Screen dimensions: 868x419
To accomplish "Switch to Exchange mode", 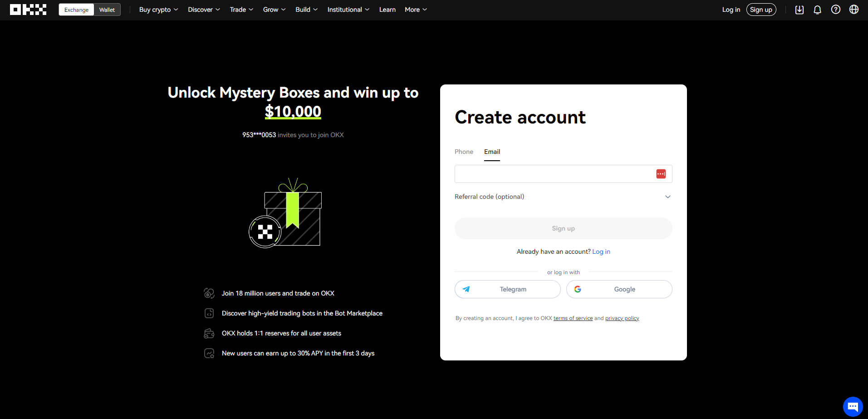I will pyautogui.click(x=76, y=10).
